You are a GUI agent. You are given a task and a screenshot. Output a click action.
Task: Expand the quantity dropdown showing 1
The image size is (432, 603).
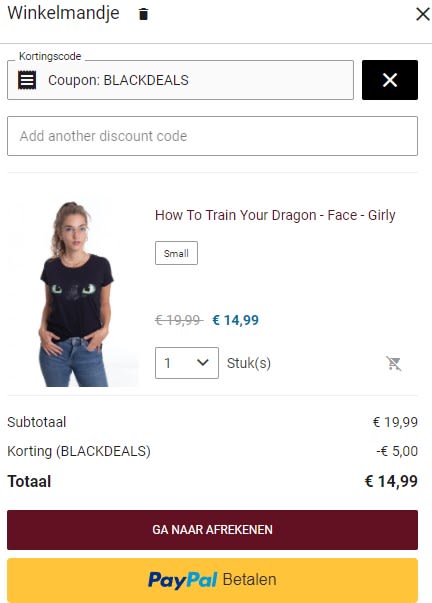187,363
